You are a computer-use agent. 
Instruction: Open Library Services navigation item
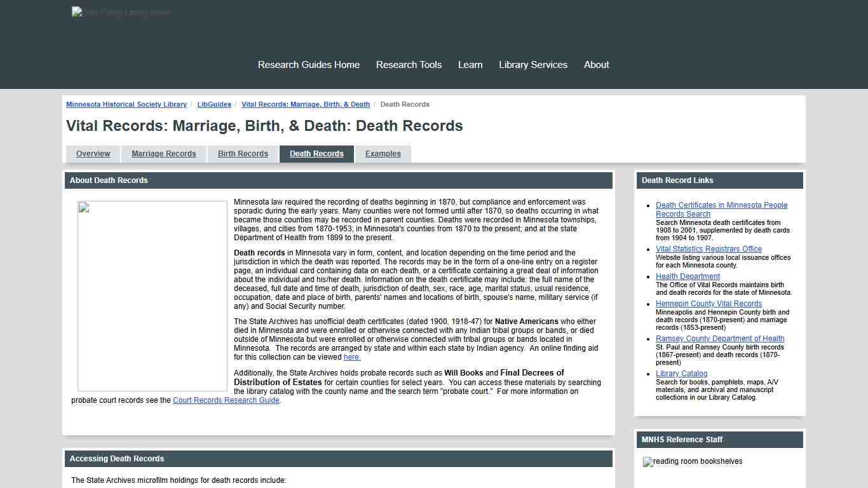pyautogui.click(x=533, y=64)
